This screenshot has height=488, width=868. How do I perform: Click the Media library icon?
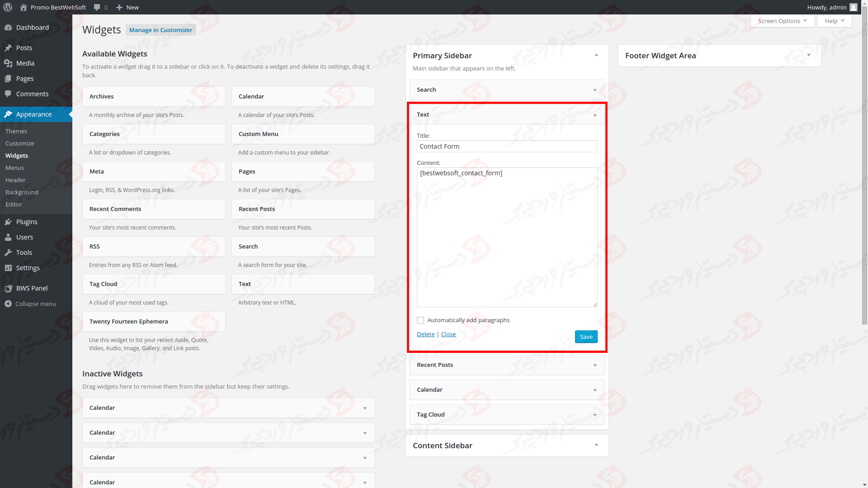pos(8,62)
